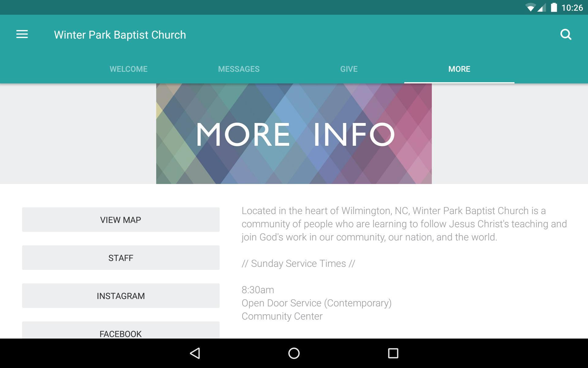The width and height of the screenshot is (588, 368).
Task: Tap the Wi-Fi status icon
Action: (x=530, y=7)
